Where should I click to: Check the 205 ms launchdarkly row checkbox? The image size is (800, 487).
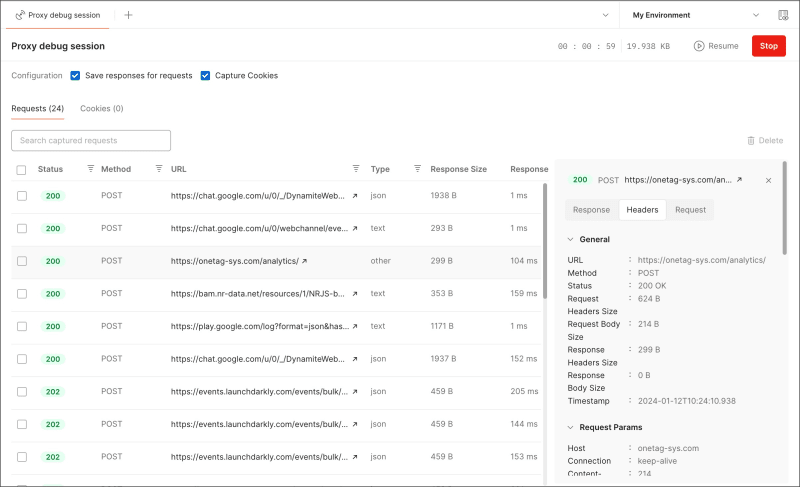[x=22, y=392]
